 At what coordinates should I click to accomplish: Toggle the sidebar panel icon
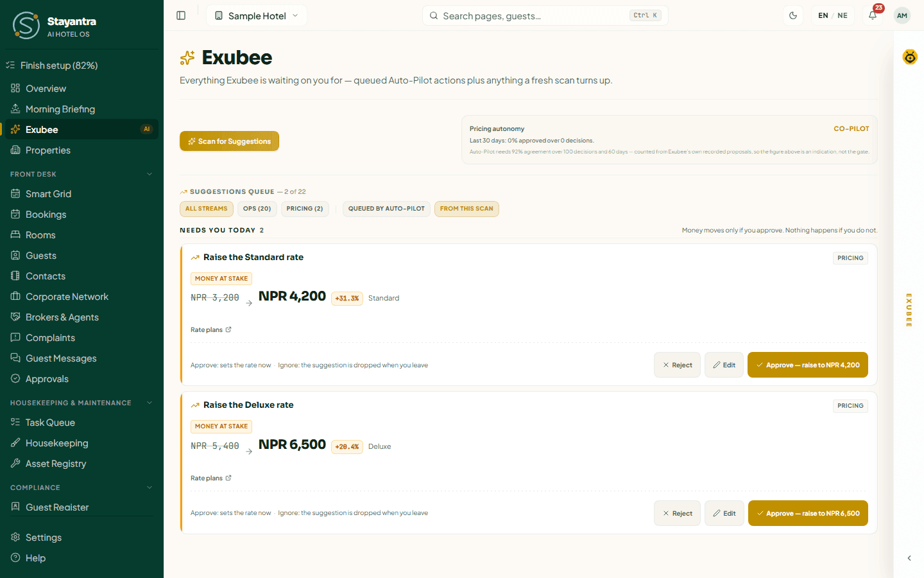pyautogui.click(x=181, y=15)
